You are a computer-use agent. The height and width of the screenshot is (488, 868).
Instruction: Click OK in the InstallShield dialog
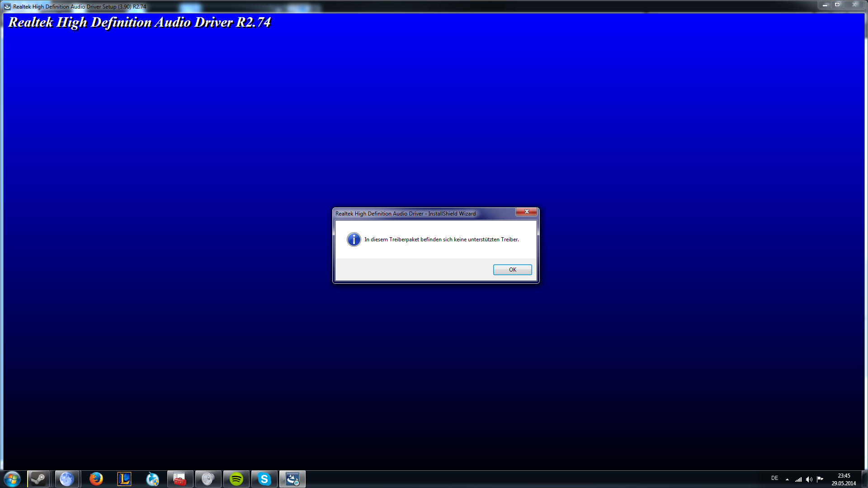tap(512, 270)
